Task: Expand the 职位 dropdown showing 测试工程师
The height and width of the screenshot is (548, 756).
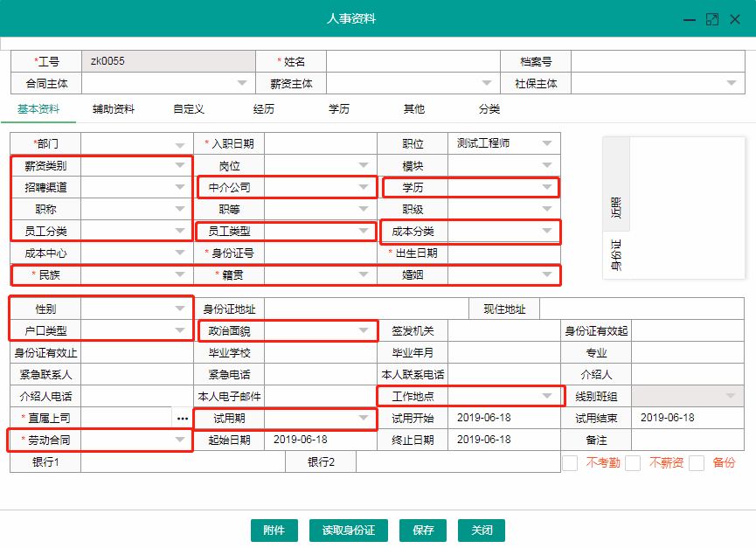Action: click(547, 143)
